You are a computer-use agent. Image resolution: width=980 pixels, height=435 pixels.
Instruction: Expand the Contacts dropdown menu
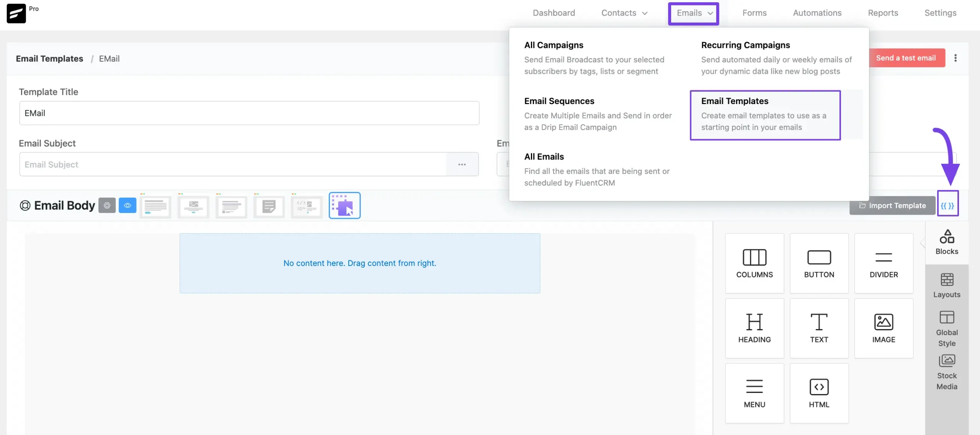tap(624, 13)
